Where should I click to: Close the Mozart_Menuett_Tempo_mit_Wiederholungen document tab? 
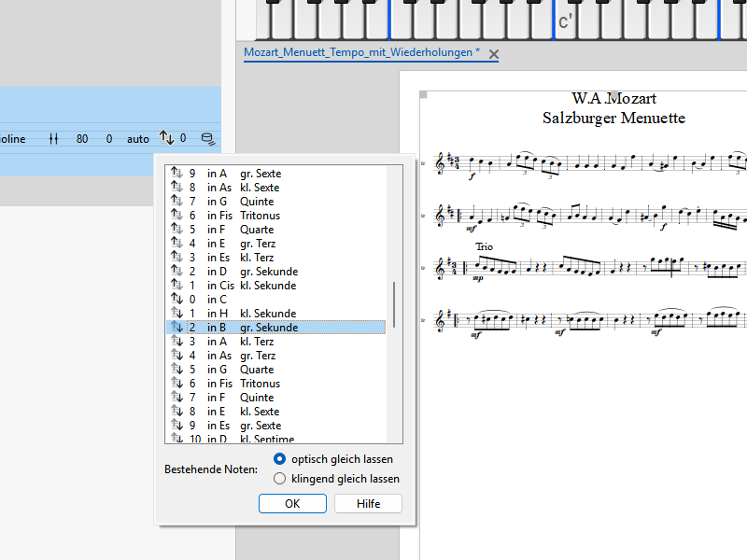click(x=494, y=54)
